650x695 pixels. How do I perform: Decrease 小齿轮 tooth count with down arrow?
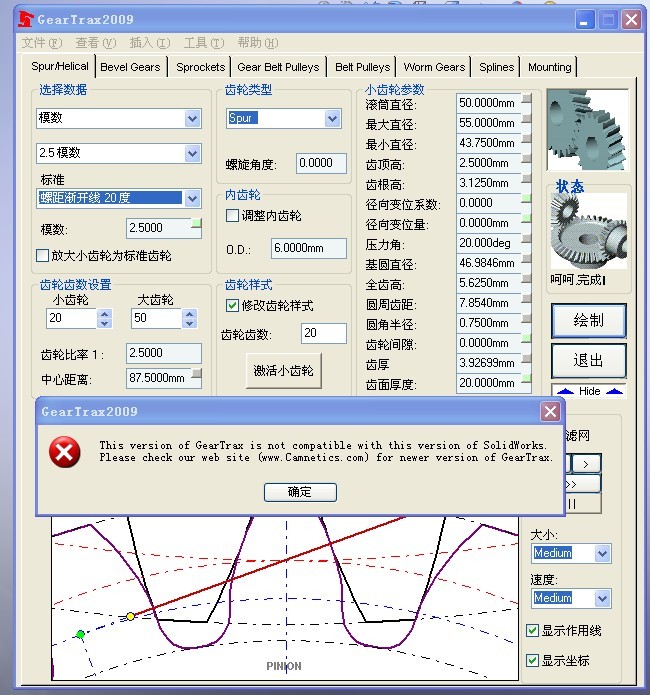105,323
